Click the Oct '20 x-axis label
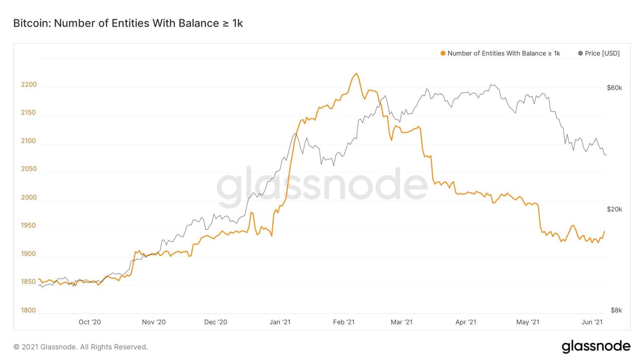 coord(90,322)
